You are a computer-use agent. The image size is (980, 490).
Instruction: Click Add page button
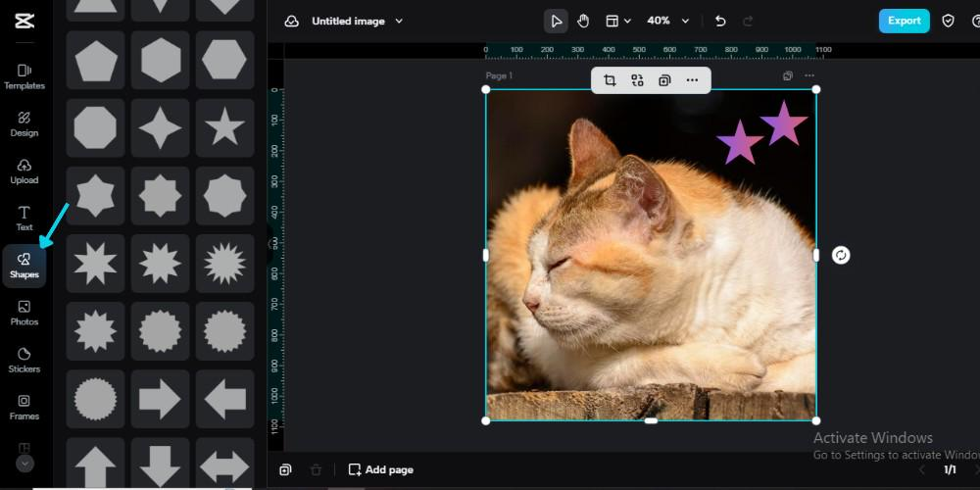(380, 469)
